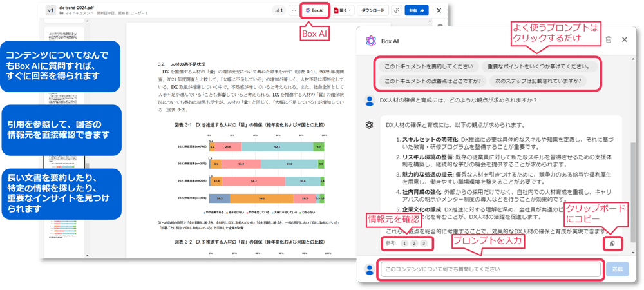
Task: Click the 2023年度日本 bar in chart
Action: [x=267, y=146]
